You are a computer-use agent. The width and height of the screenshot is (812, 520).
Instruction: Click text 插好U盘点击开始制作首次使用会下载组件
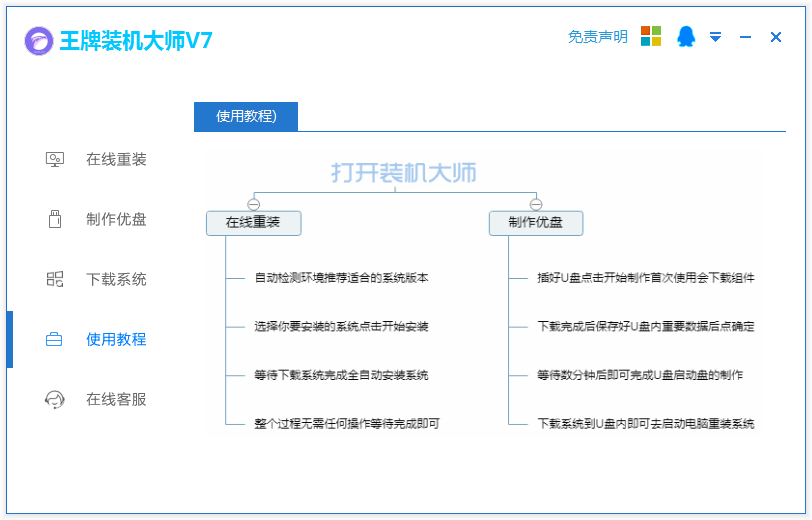click(646, 278)
